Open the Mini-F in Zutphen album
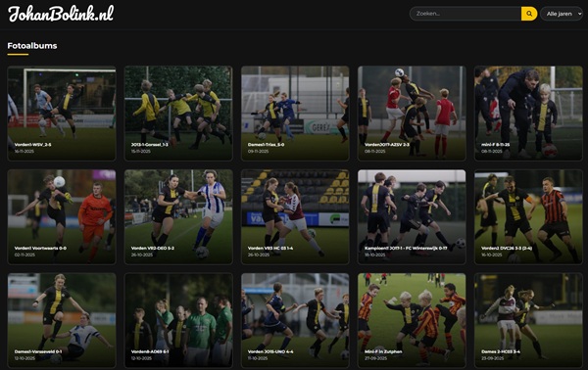Viewport: 588px width, 370px height. pyautogui.click(x=412, y=320)
